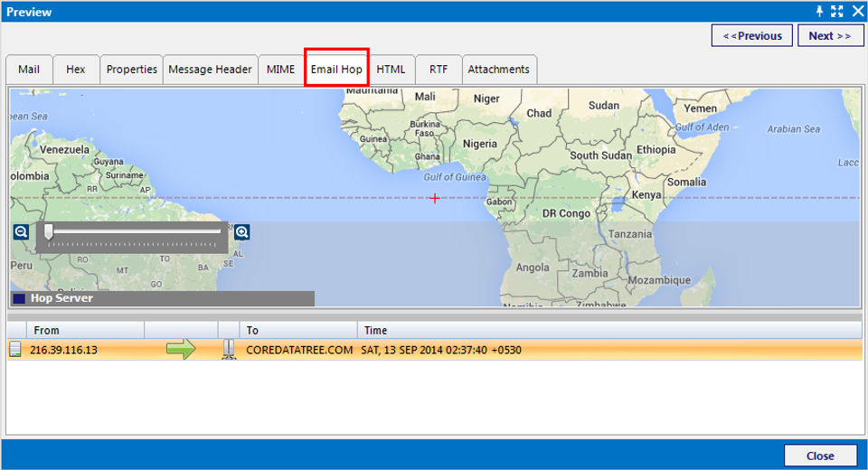868x470 pixels.
Task: Sort by the Time column header
Action: pyautogui.click(x=609, y=331)
